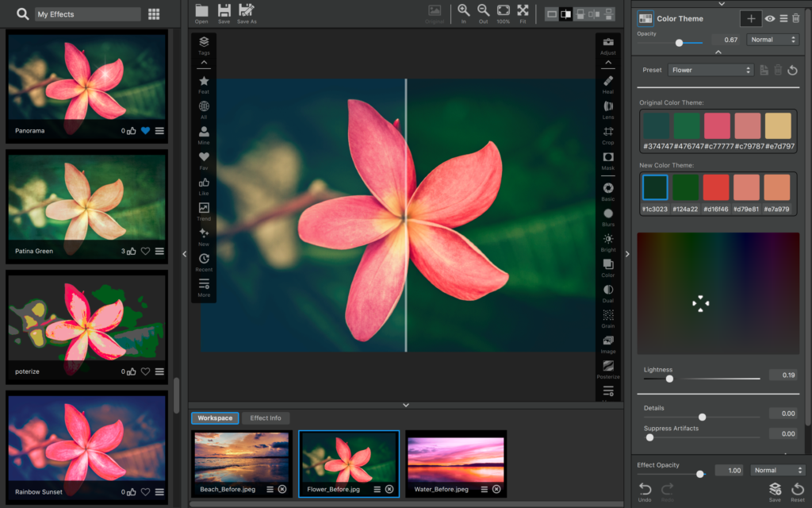812x508 pixels.
Task: Toggle favorite heart on Rainbow Sunset effect
Action: click(146, 491)
